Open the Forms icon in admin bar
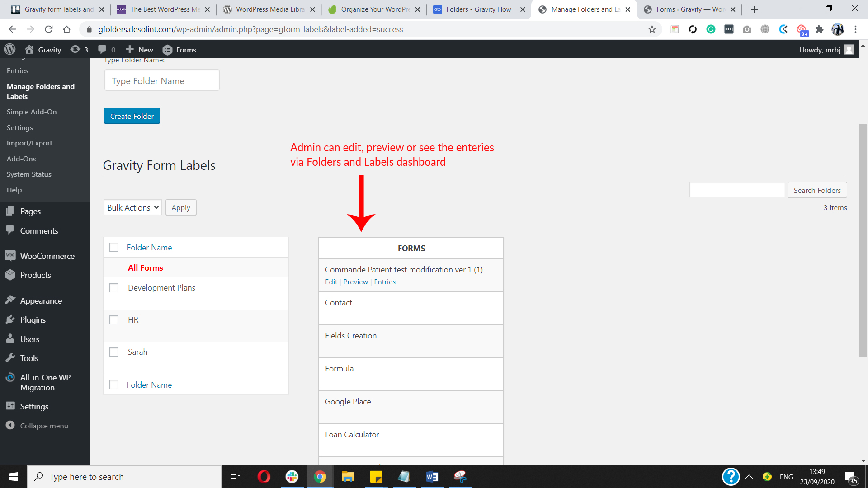 [167, 50]
